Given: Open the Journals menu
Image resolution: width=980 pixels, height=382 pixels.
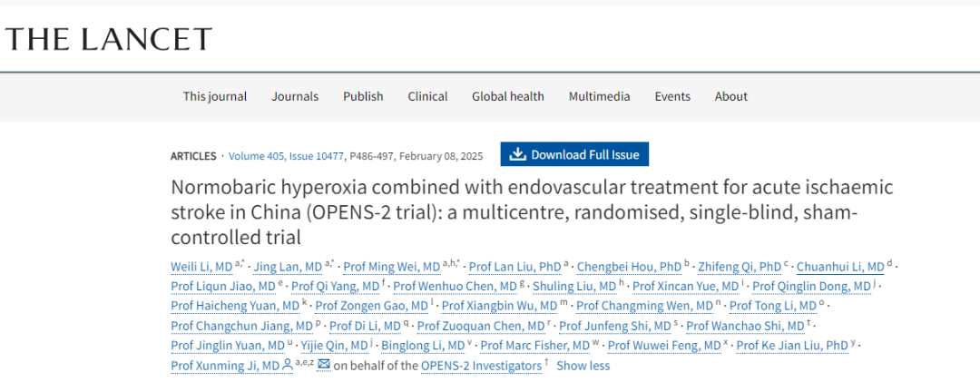Looking at the screenshot, I should point(295,96).
